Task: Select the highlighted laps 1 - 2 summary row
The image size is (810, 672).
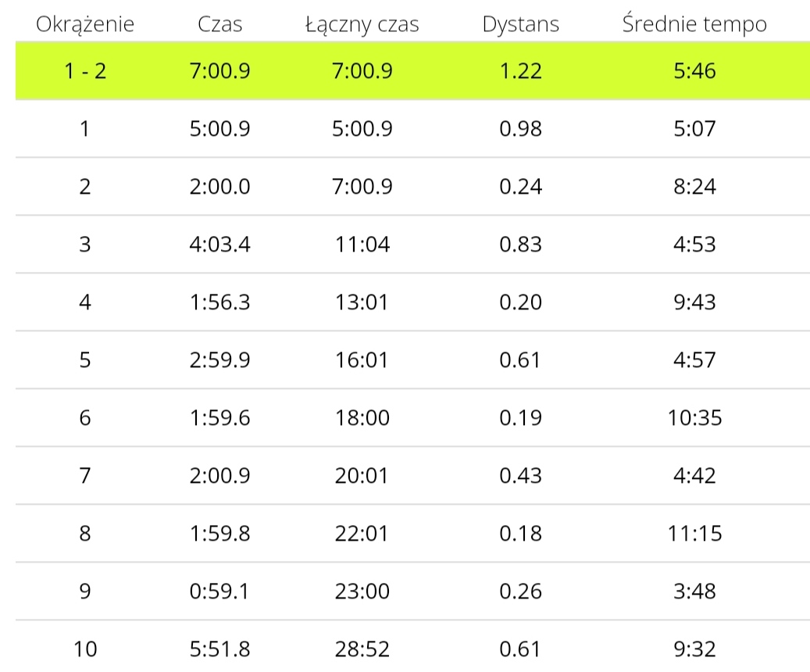Action: (x=412, y=71)
